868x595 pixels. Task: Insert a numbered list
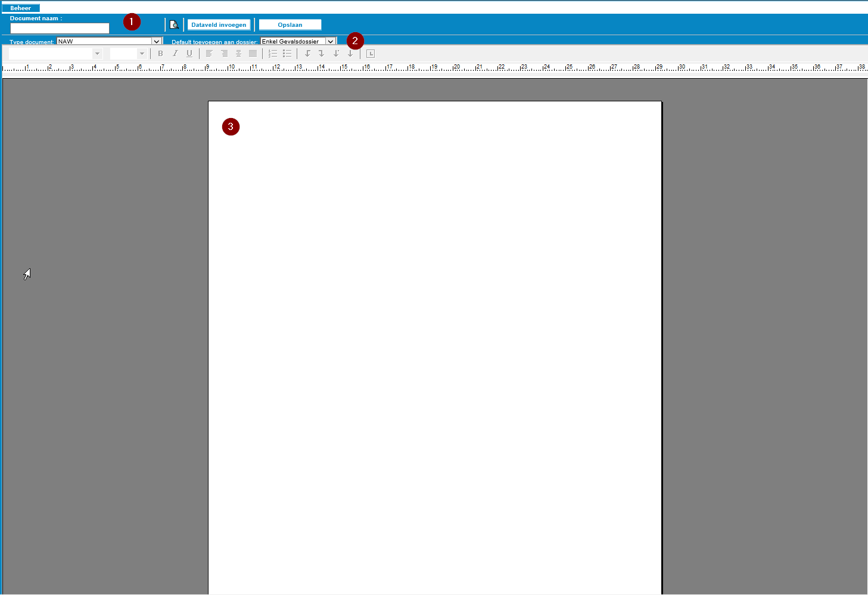coord(273,54)
